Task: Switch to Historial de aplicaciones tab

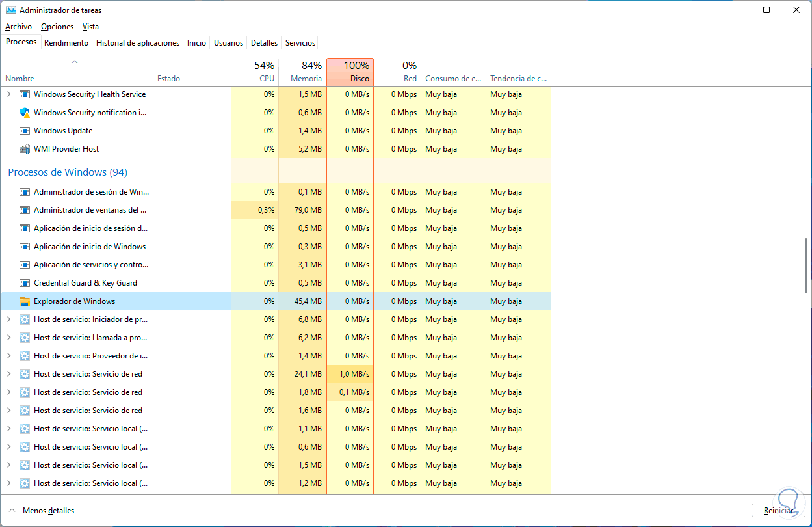Action: [x=138, y=43]
